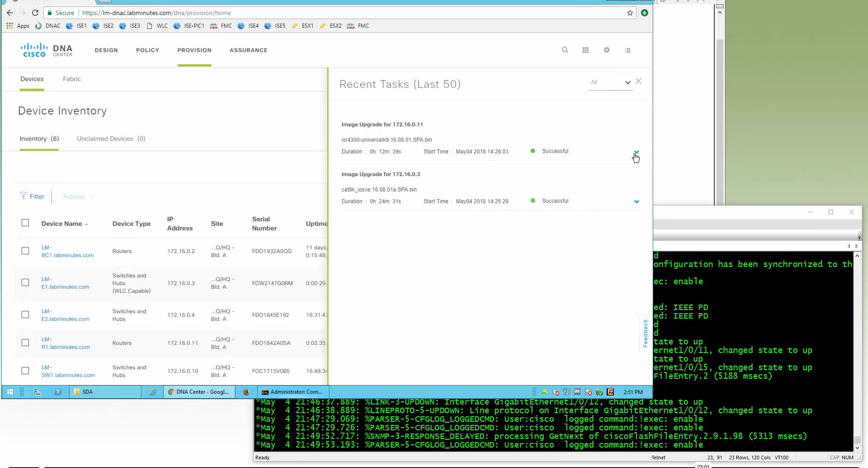Click the search magnifier icon in DNA Center header
868x468 pixels.
(x=565, y=50)
